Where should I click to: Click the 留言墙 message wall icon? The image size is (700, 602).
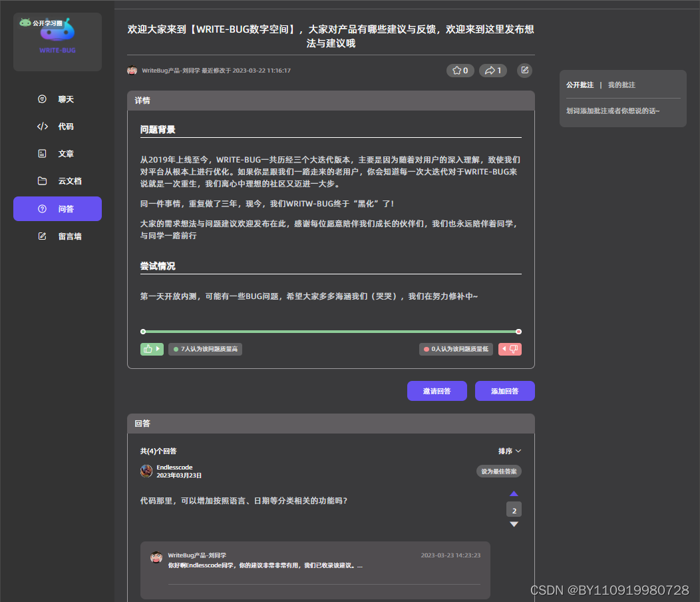pos(42,236)
